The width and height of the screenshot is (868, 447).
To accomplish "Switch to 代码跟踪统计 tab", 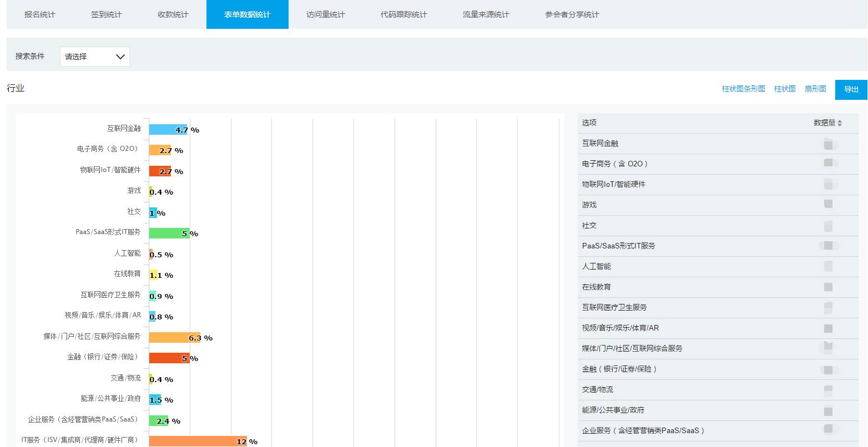I will (404, 14).
